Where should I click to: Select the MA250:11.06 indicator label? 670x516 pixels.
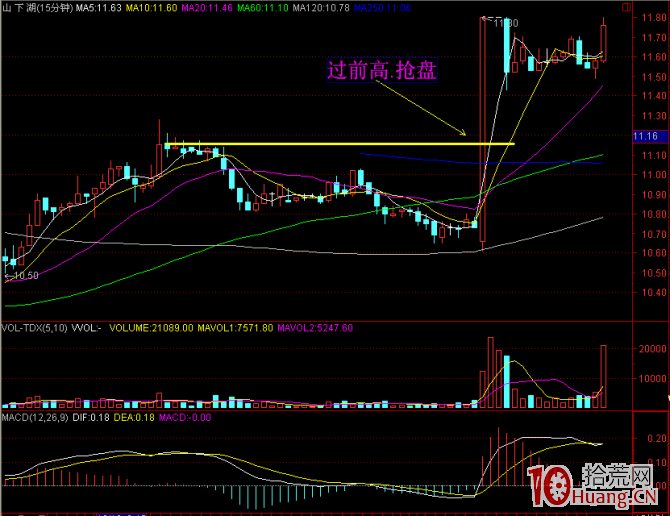tap(382, 8)
